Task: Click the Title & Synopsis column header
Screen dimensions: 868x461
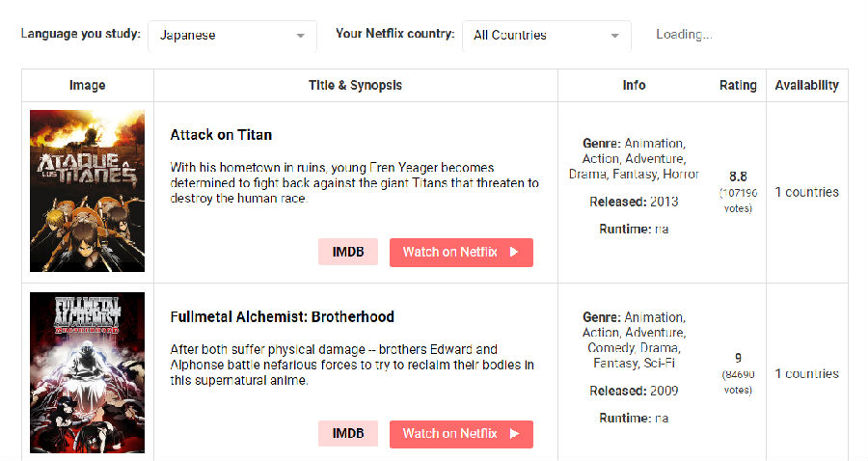Action: (355, 85)
